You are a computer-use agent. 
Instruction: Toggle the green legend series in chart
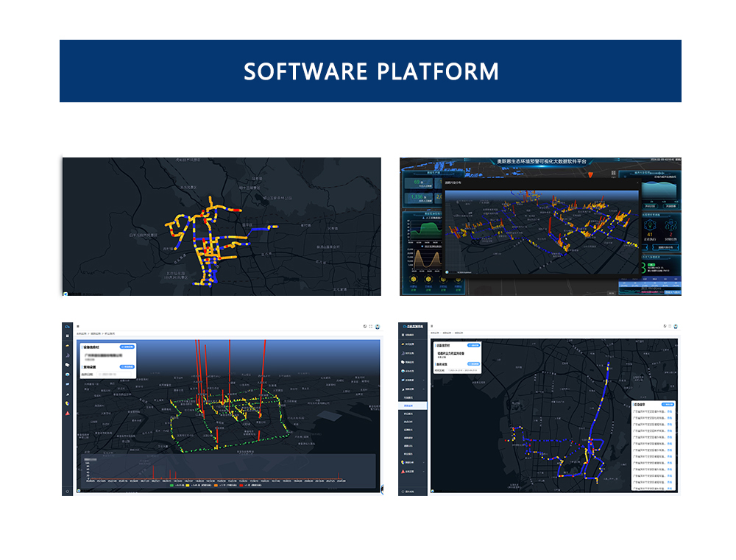pyautogui.click(x=172, y=486)
